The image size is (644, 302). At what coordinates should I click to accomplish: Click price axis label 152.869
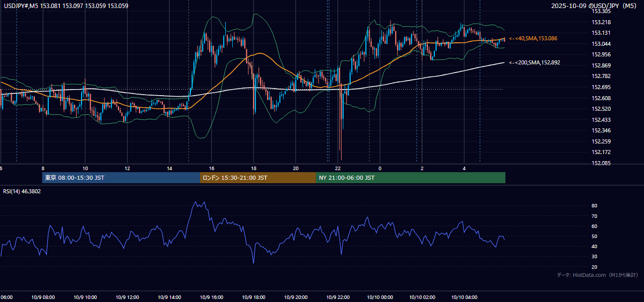click(601, 65)
